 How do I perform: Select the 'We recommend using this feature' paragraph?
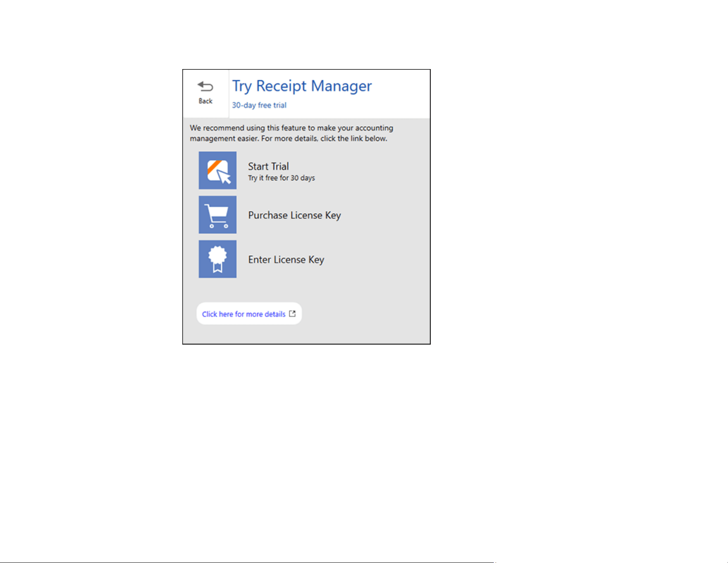[291, 133]
